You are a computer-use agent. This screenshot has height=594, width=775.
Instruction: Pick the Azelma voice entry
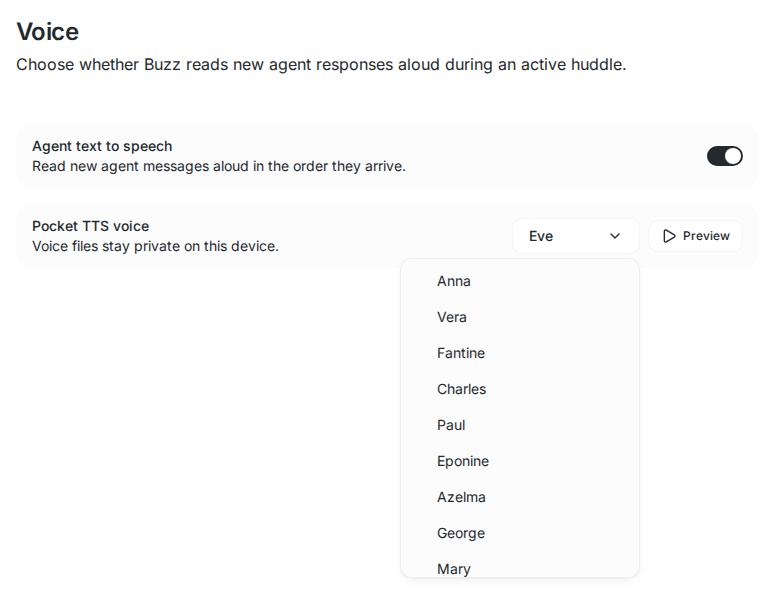pos(520,498)
